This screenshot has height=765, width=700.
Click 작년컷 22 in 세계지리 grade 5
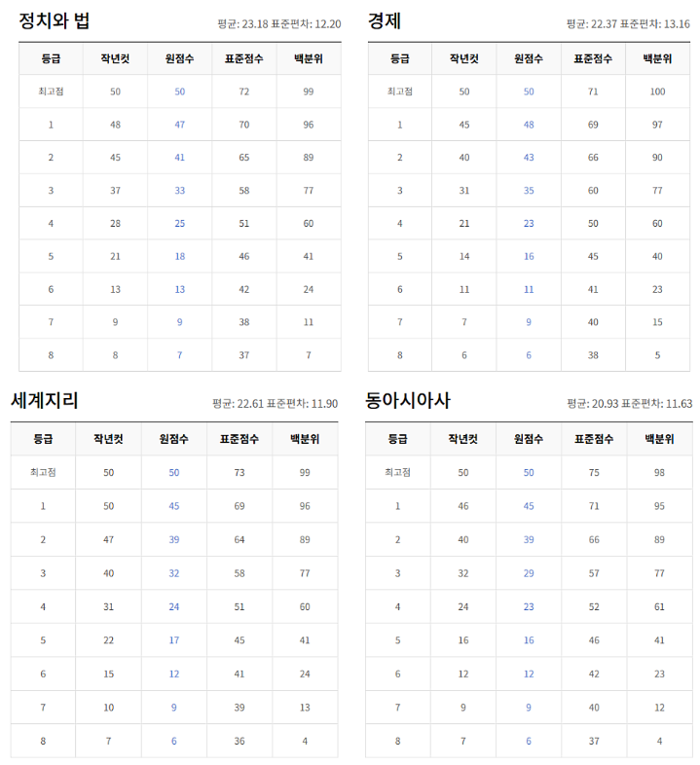pos(108,640)
